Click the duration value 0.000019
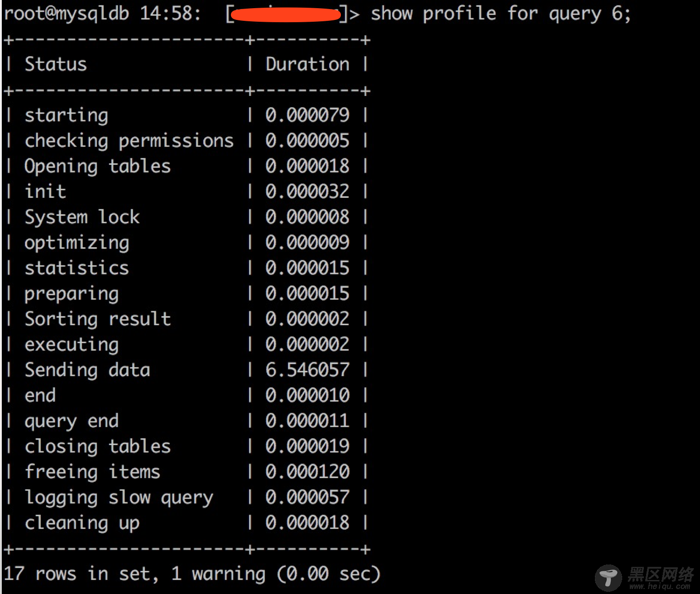 (307, 446)
